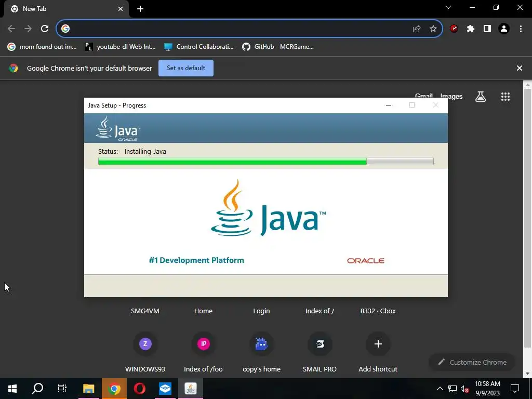Open the taskbar clock and date
The width and height of the screenshot is (532, 399).
coord(487,389)
